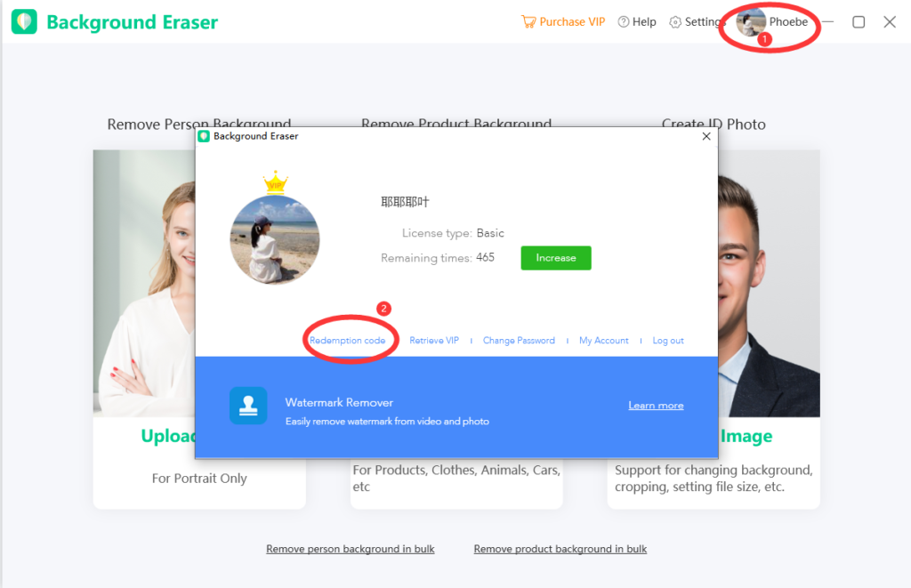Close the account dialog
Image resolution: width=911 pixels, height=588 pixels.
705,136
